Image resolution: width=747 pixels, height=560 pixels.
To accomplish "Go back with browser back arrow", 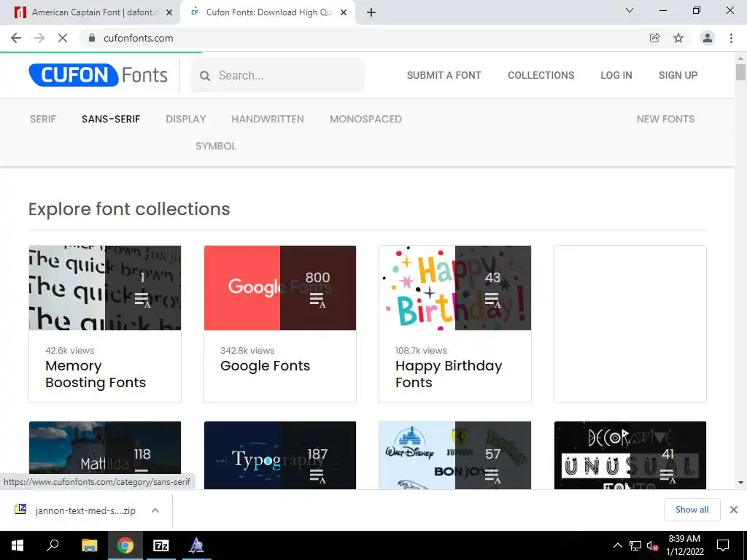I will [x=16, y=38].
